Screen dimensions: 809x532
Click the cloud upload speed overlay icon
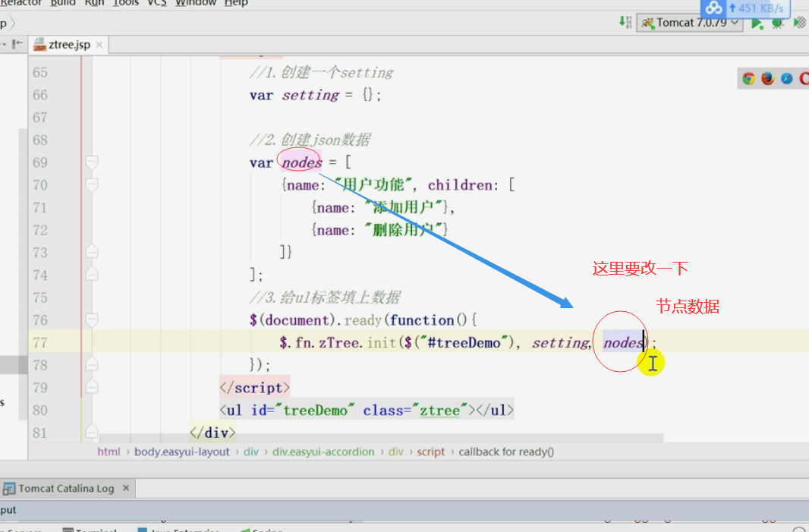tap(714, 8)
